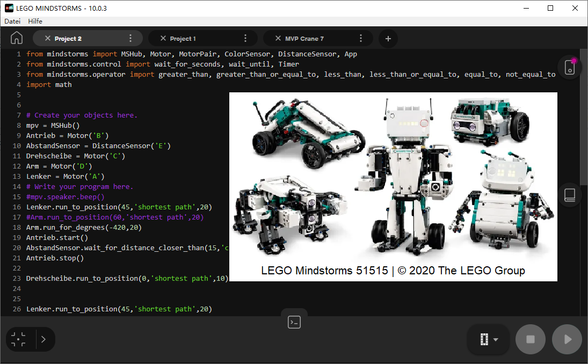
Task: Open the Knowledge Base book icon
Action: (569, 195)
